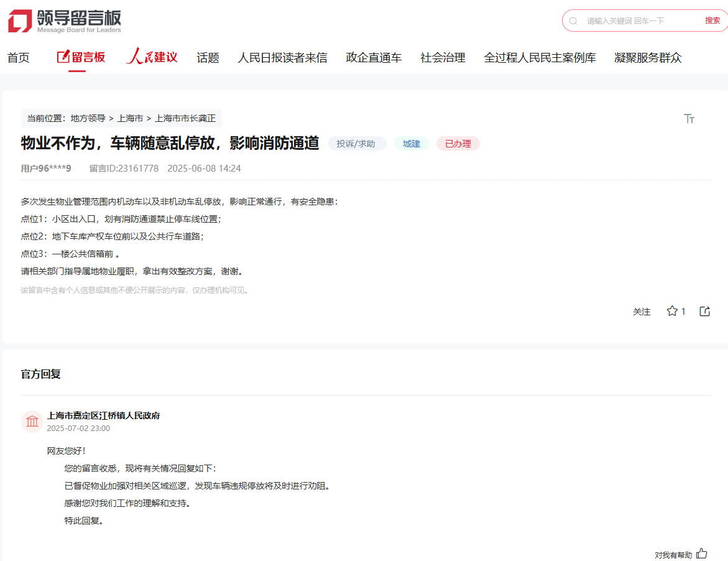Star this message to favorite it
Screen dimensions: 728x561
[672, 311]
